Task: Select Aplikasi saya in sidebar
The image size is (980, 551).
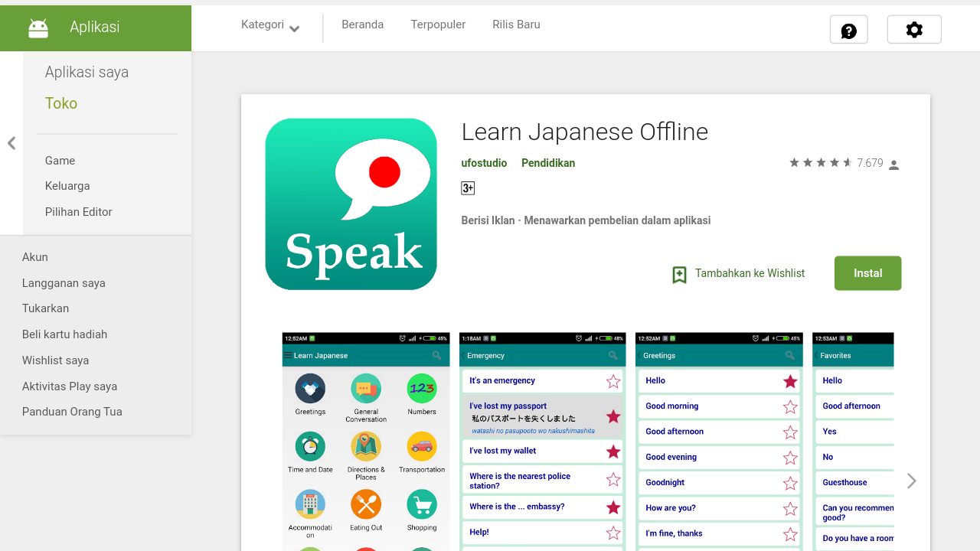Action: [87, 73]
